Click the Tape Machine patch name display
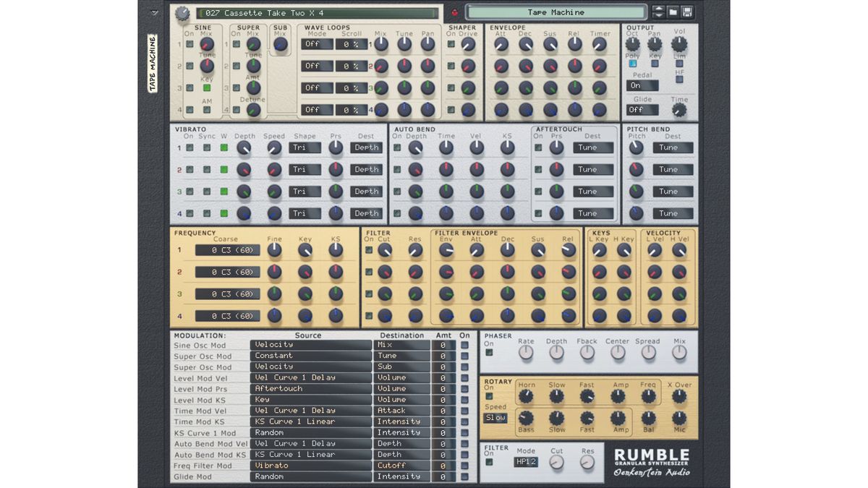The image size is (868, 488). [556, 12]
